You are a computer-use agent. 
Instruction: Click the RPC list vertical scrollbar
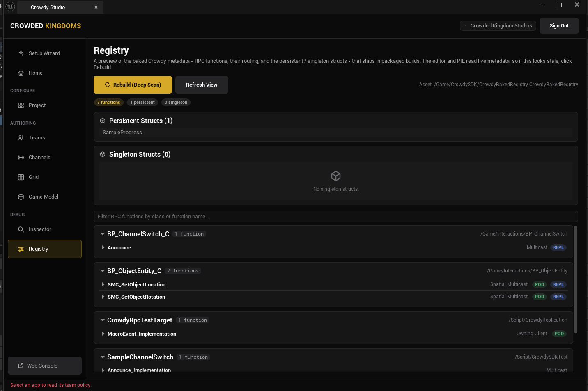[576, 279]
